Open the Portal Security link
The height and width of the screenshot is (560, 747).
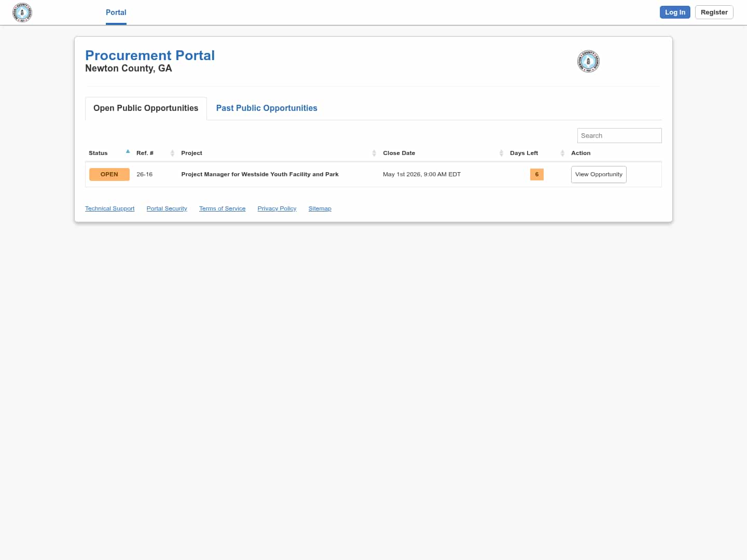tap(167, 208)
